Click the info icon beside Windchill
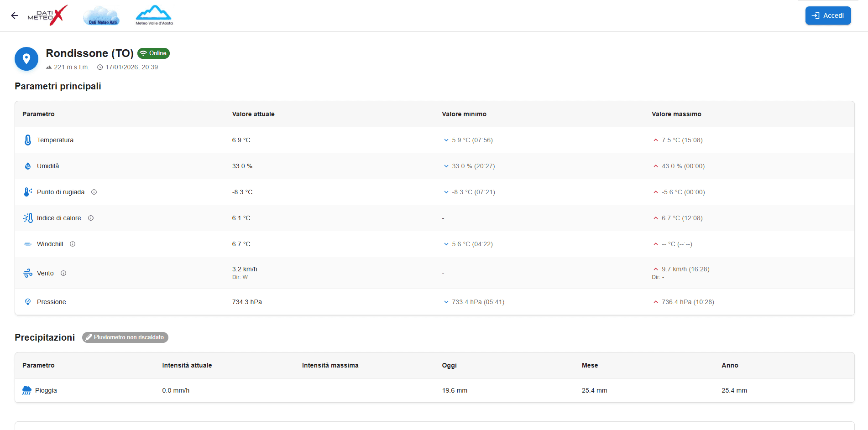This screenshot has height=430, width=868. (73, 244)
